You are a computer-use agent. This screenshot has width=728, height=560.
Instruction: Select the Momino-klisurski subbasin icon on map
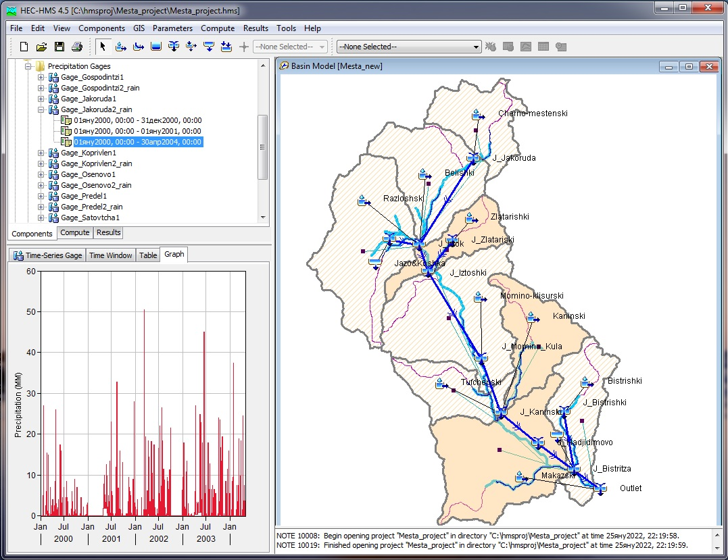point(480,297)
